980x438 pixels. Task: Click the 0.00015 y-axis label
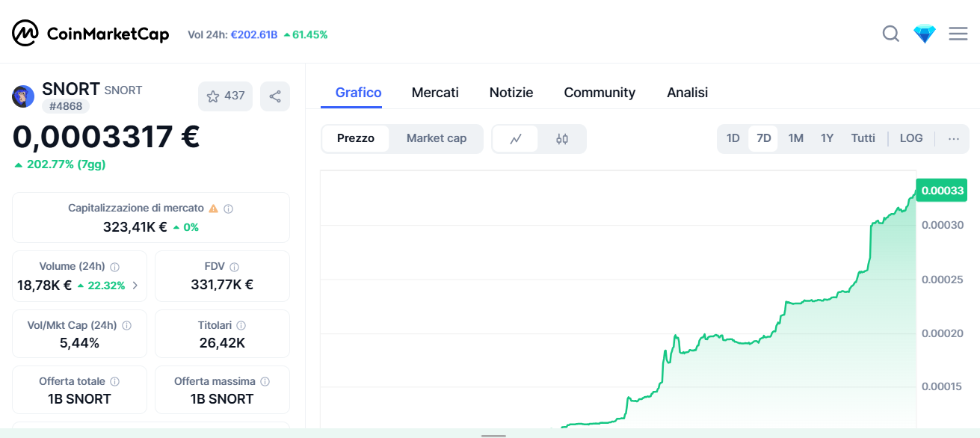click(943, 386)
